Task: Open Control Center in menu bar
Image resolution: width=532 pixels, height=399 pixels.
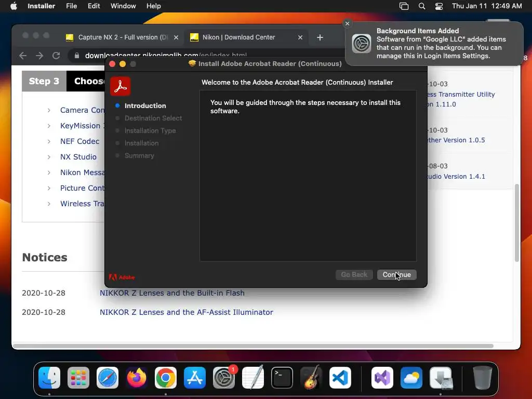Action: (439, 6)
